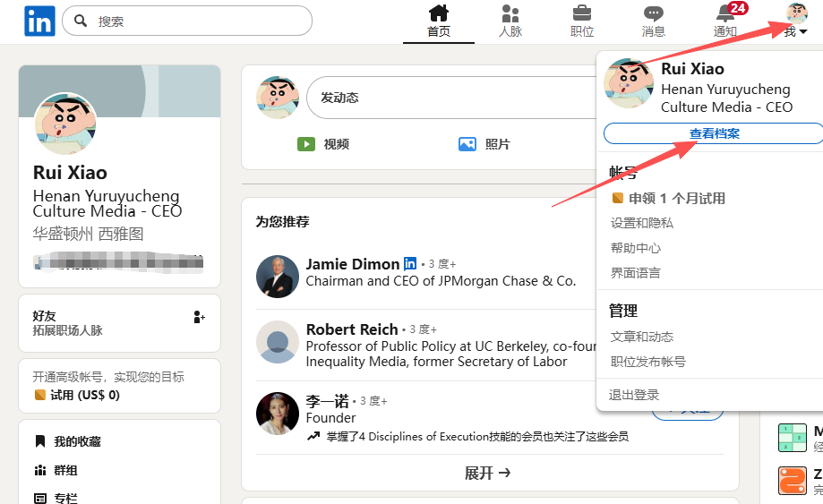
Task: Focus the 搜索 search input field
Action: (187, 21)
